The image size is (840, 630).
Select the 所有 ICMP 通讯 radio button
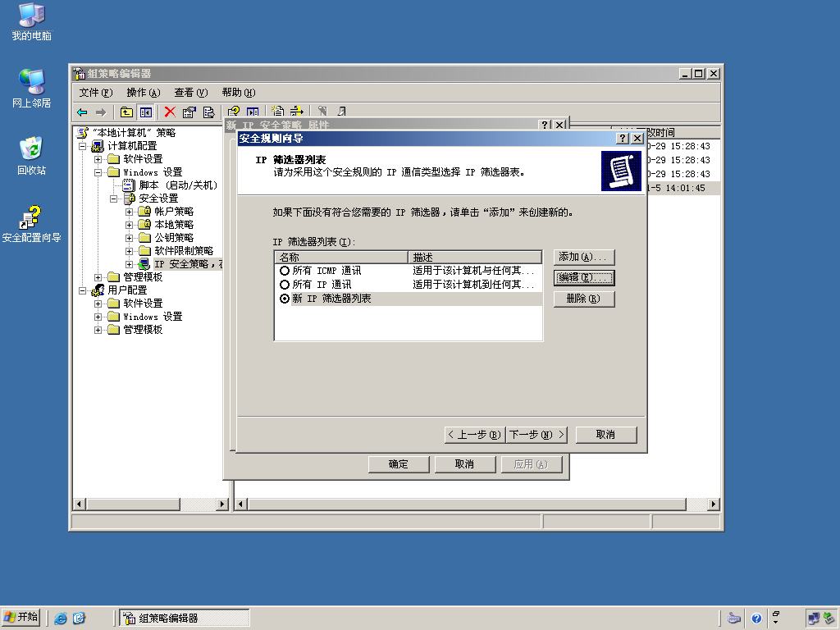[x=285, y=271]
